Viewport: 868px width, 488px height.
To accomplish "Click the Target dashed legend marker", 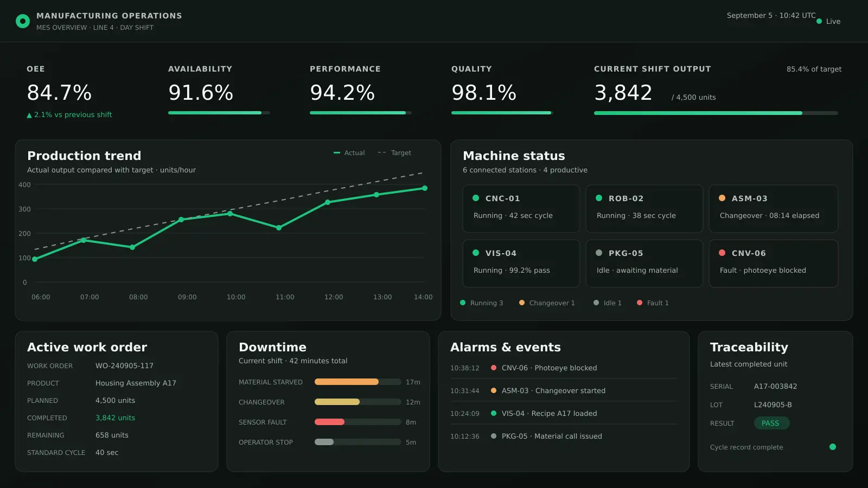I will (382, 153).
